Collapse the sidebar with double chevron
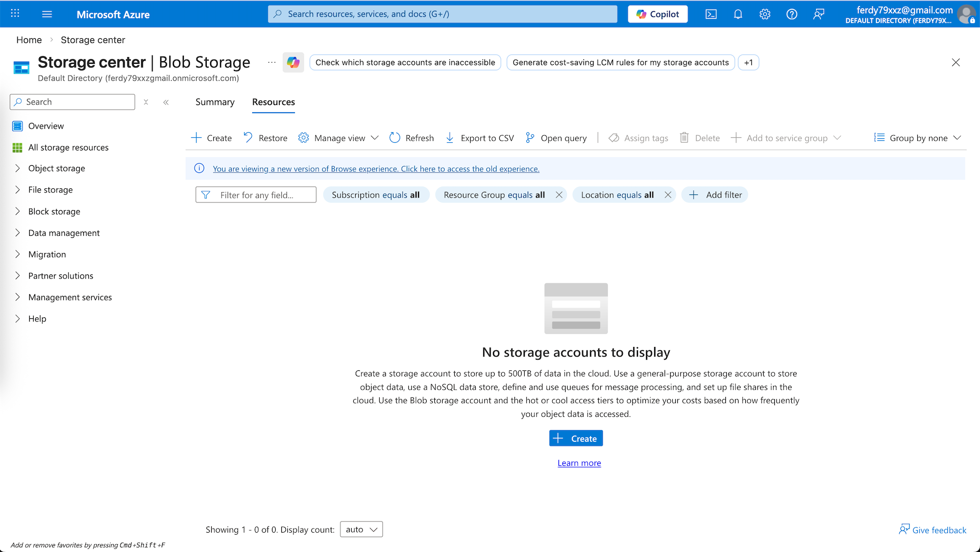Screen dimensions: 980x552 [x=166, y=102]
